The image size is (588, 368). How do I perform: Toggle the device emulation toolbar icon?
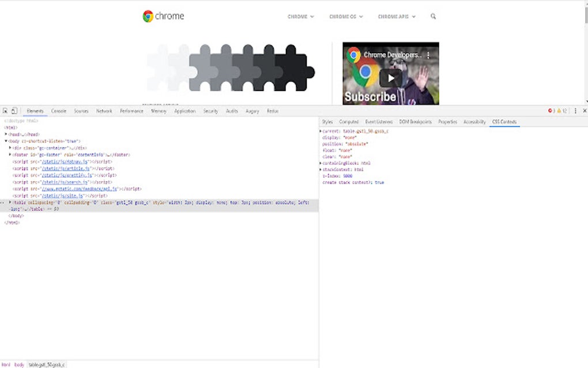click(14, 111)
